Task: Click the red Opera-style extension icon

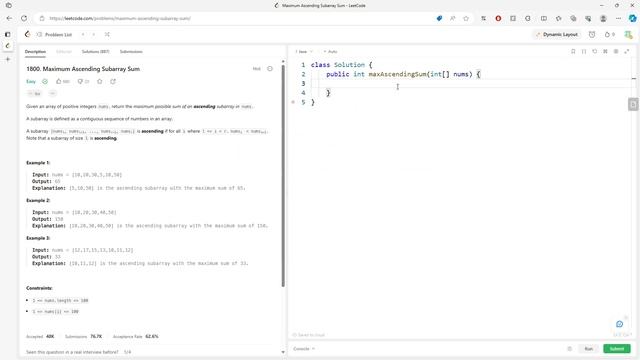Action: point(498,18)
